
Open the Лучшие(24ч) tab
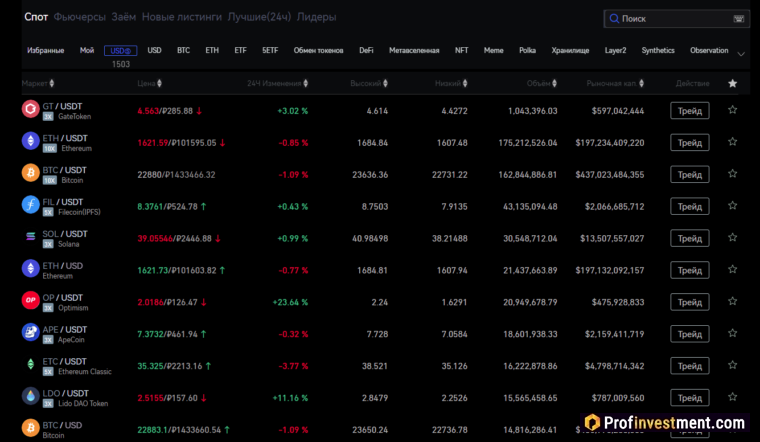[259, 17]
